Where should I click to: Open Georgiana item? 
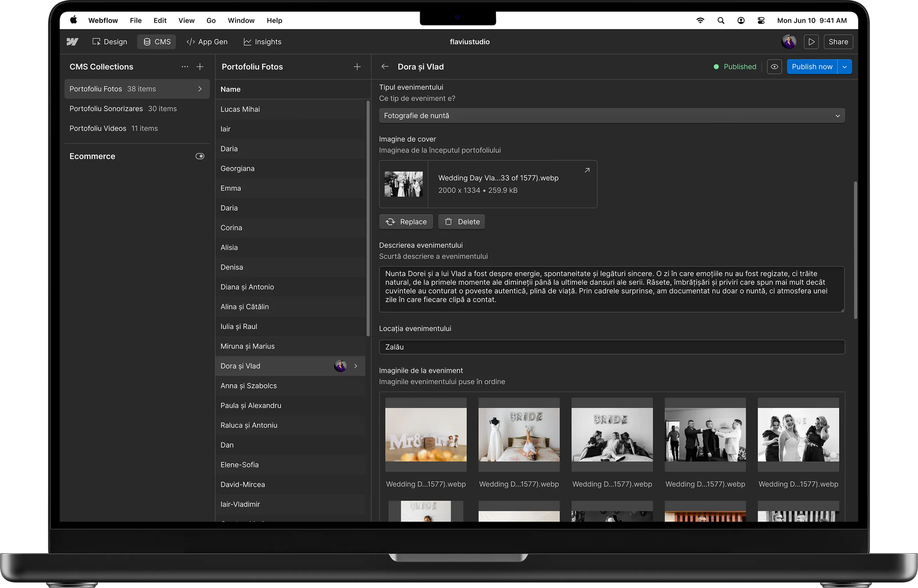[x=290, y=168]
